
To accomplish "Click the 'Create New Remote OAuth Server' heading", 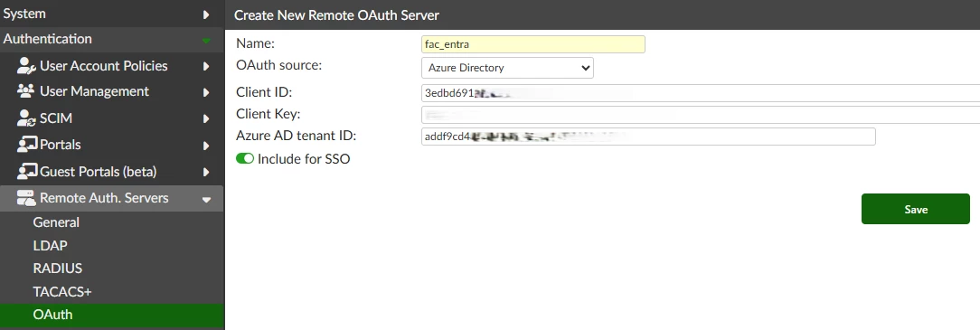I will [337, 15].
